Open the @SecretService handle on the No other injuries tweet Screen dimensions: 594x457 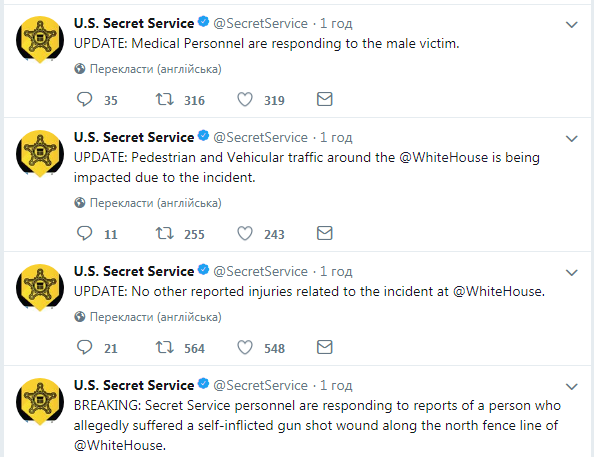coord(260,271)
